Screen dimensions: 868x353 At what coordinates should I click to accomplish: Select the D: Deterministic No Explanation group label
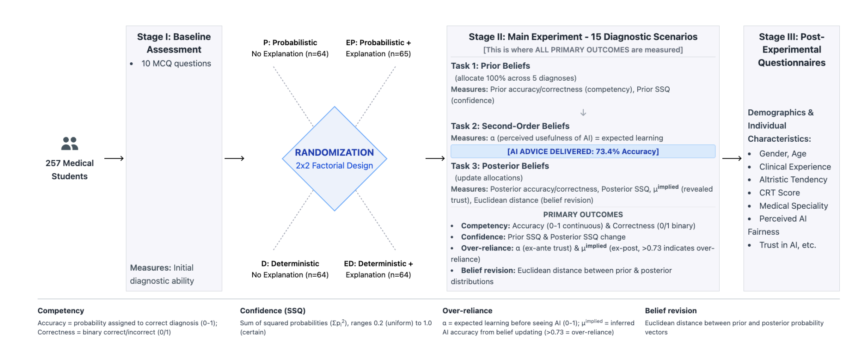pos(290,269)
